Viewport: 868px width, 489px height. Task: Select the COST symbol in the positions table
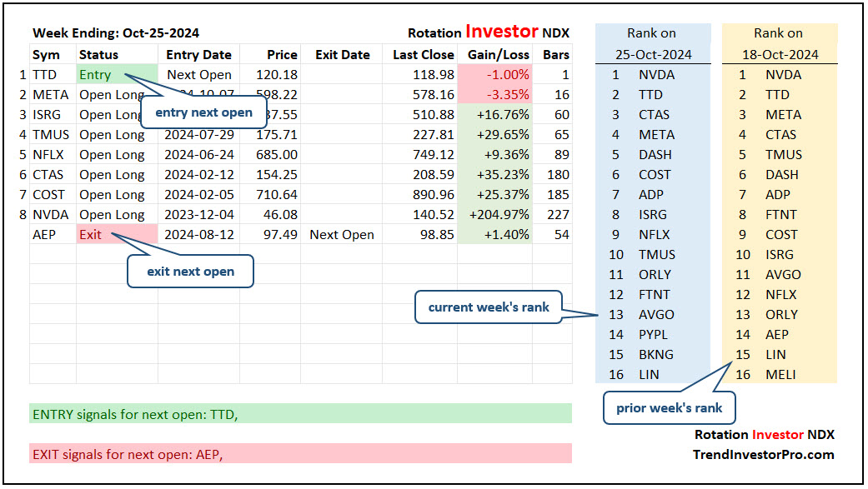coord(48,194)
